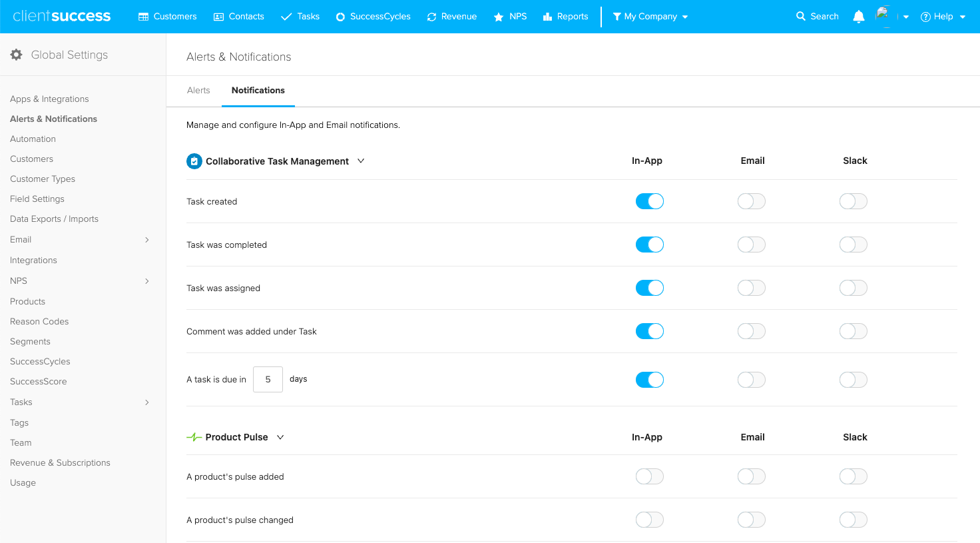Image resolution: width=980 pixels, height=543 pixels.
Task: Open Reports in the top navigation
Action: coord(573,17)
